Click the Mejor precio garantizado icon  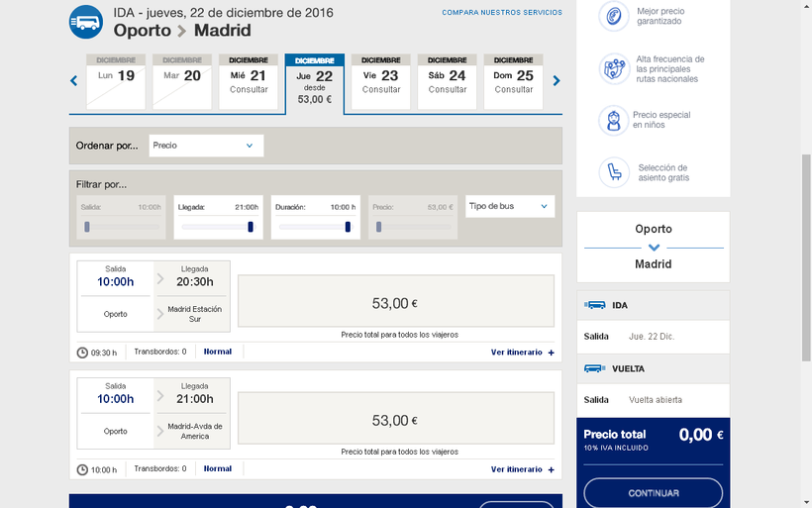(614, 16)
